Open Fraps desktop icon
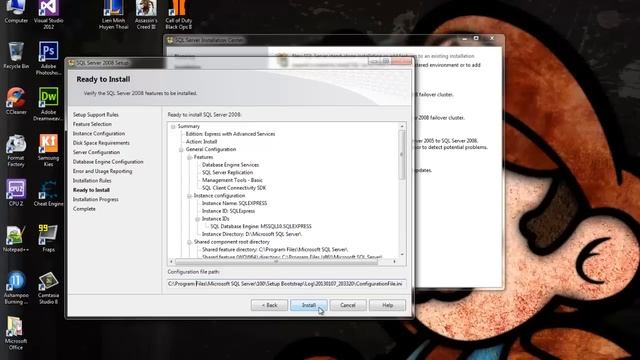Screen dimensions: 640x360 pos(48,239)
